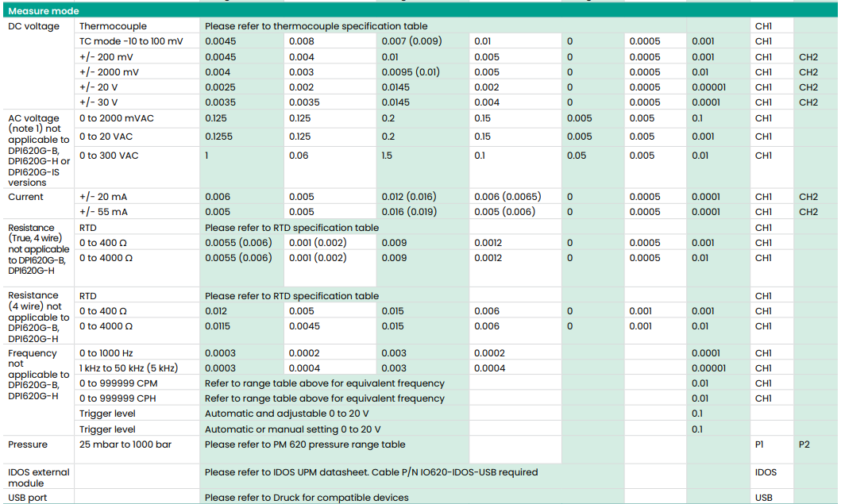The image size is (841, 504).
Task: Click the "Measure mode" table header
Action: pyautogui.click(x=44, y=11)
